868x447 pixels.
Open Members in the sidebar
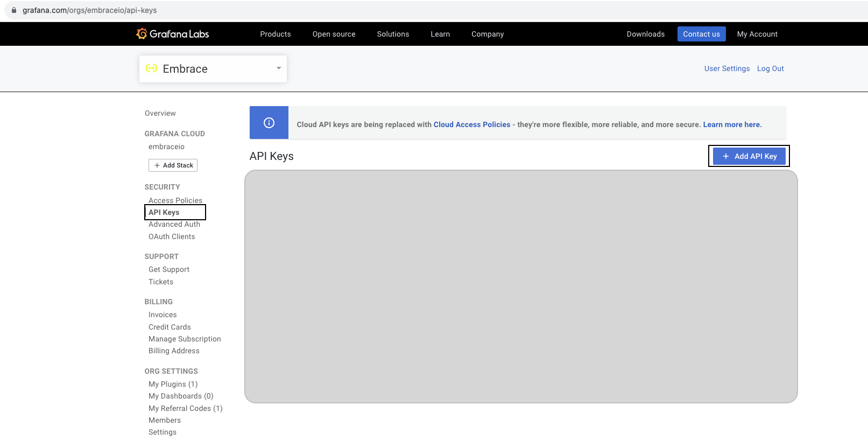coord(165,420)
